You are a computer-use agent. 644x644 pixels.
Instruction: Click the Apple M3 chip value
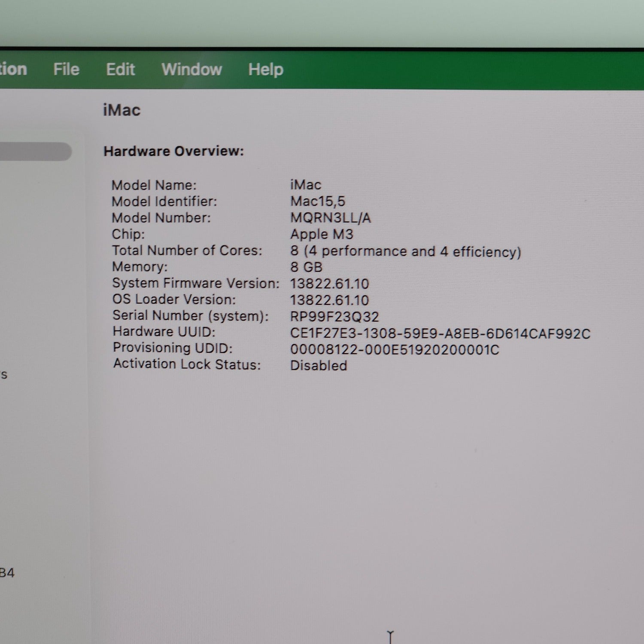click(x=321, y=234)
